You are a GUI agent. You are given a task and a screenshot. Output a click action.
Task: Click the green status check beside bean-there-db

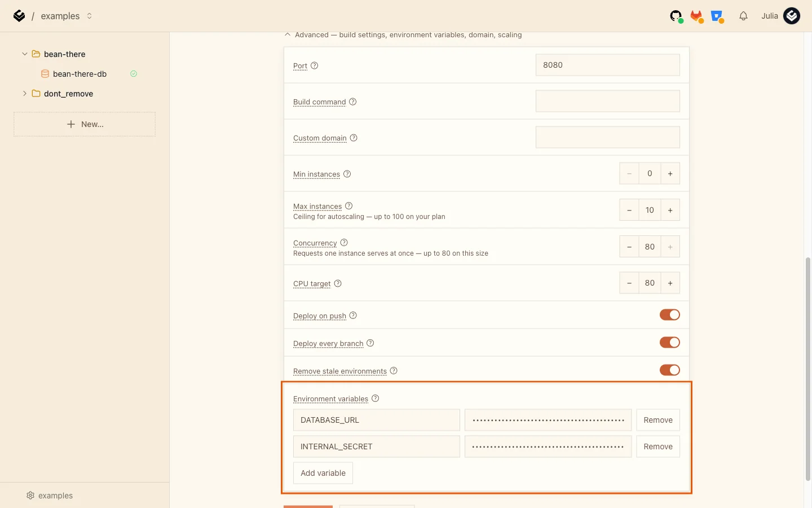[x=134, y=74]
